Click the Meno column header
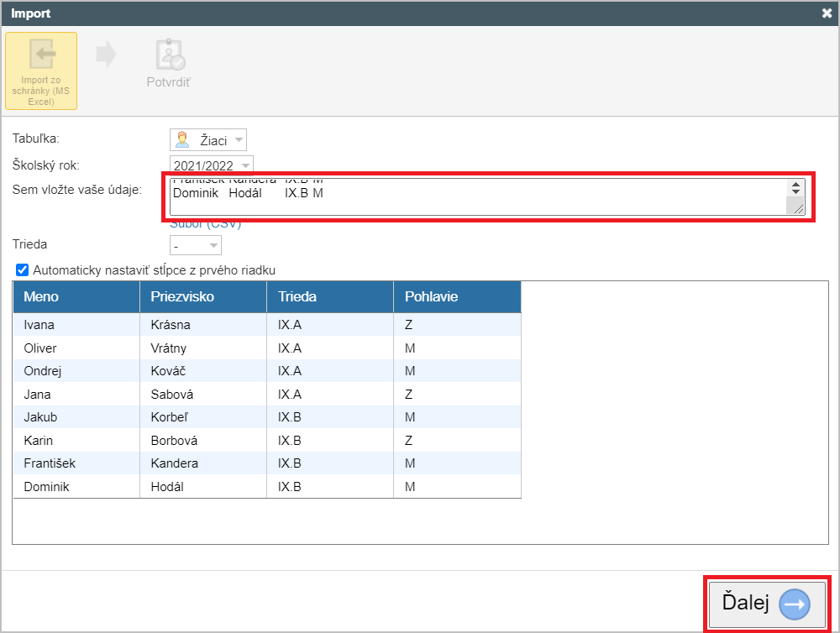This screenshot has width=840, height=633. [76, 297]
